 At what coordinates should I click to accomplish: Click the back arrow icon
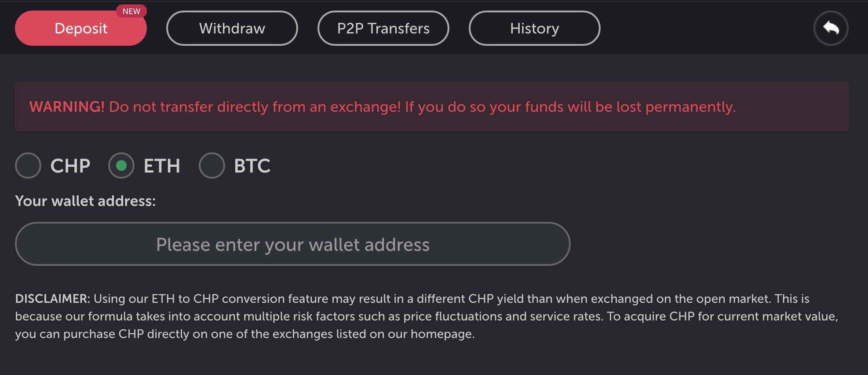(831, 28)
